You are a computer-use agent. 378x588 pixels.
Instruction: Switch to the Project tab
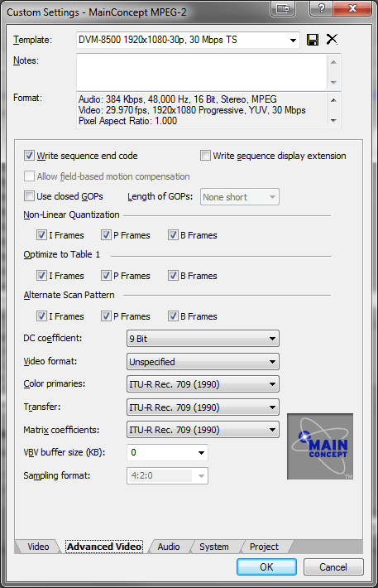264,547
